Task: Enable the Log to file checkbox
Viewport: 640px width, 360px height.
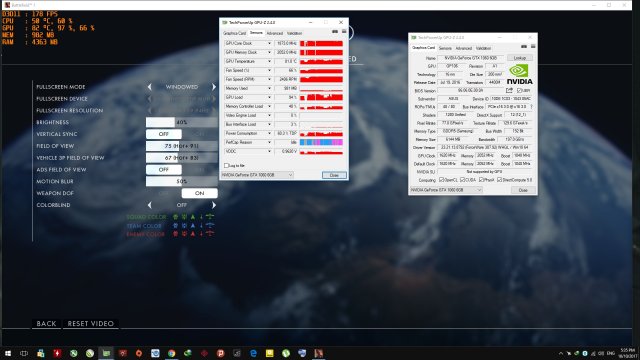Action: tap(227, 166)
